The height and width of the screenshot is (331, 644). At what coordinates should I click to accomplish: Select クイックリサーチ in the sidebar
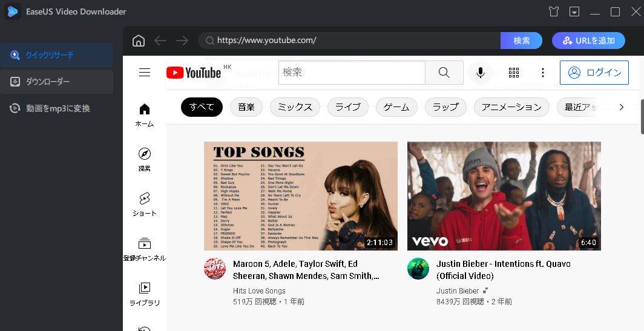[x=57, y=55]
